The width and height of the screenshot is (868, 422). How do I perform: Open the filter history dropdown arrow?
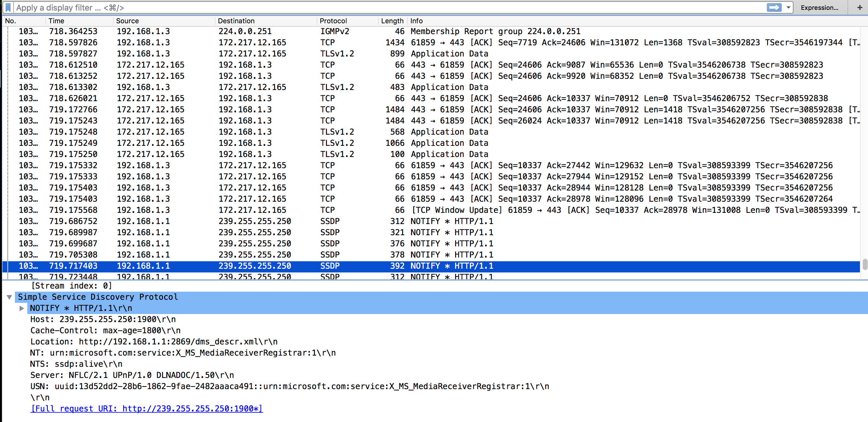point(788,7)
